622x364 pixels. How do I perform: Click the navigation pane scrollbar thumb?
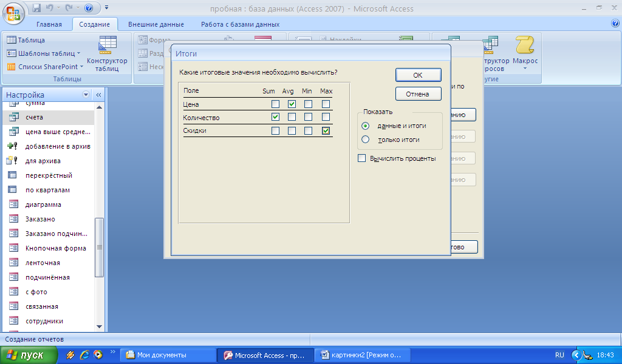pos(99,247)
